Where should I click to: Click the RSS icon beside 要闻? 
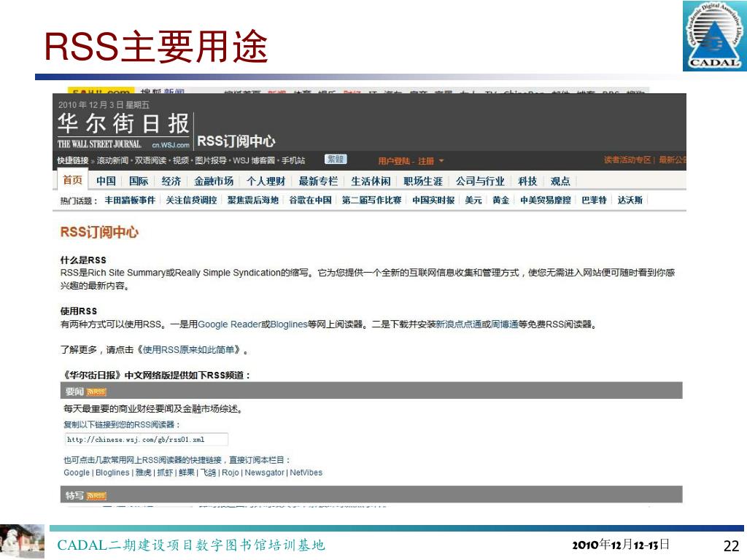97,392
